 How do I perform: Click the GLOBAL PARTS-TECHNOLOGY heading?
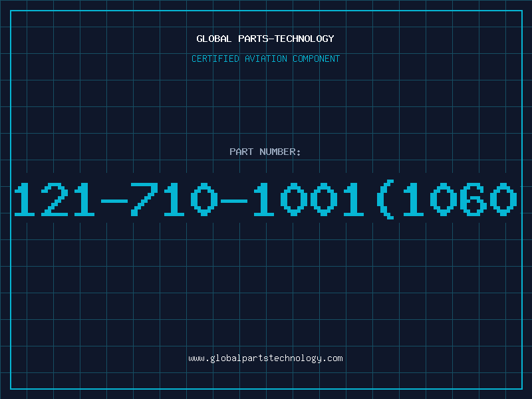click(265, 39)
